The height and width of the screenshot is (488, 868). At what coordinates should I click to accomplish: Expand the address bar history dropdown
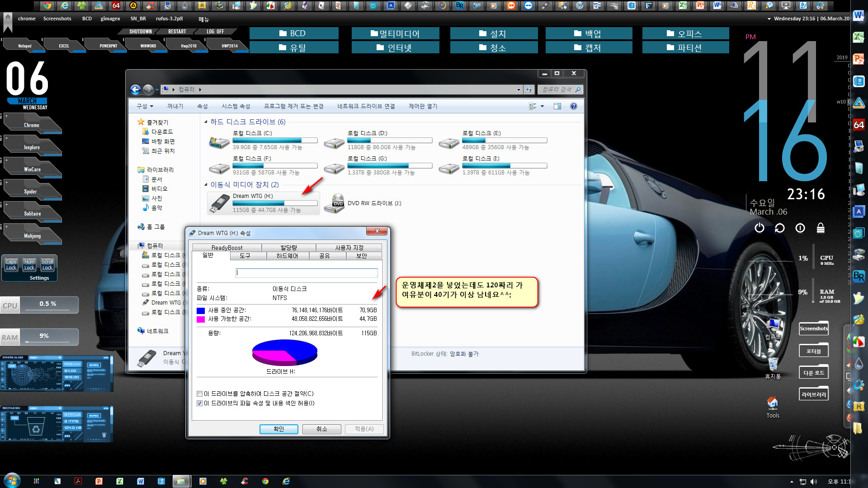(x=519, y=89)
